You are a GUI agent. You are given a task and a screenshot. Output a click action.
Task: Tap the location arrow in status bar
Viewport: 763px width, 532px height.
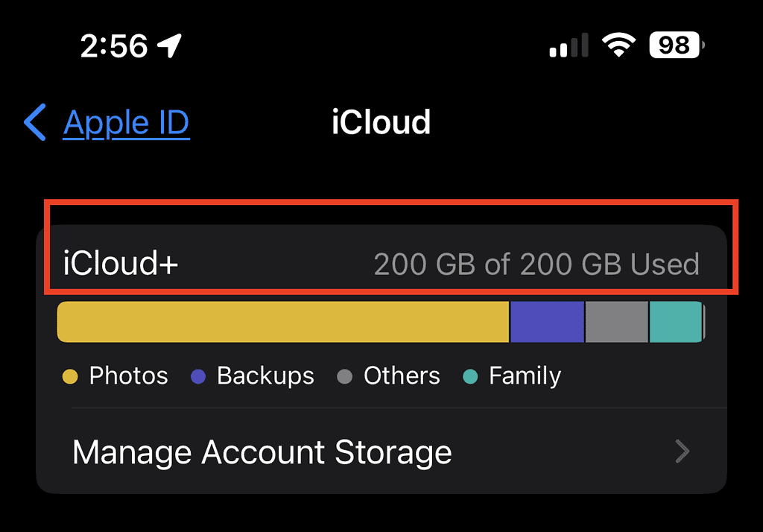click(170, 46)
